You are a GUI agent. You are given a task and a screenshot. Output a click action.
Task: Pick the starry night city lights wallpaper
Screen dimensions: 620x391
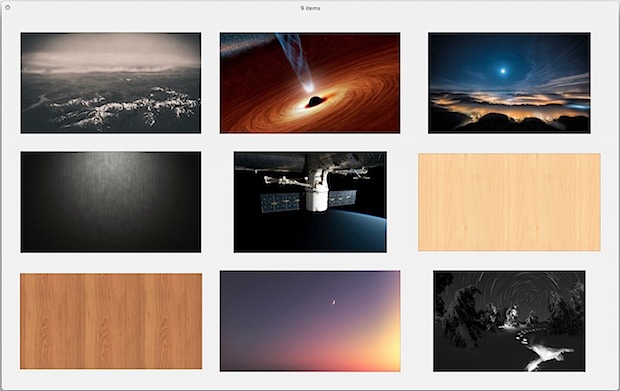[509, 83]
